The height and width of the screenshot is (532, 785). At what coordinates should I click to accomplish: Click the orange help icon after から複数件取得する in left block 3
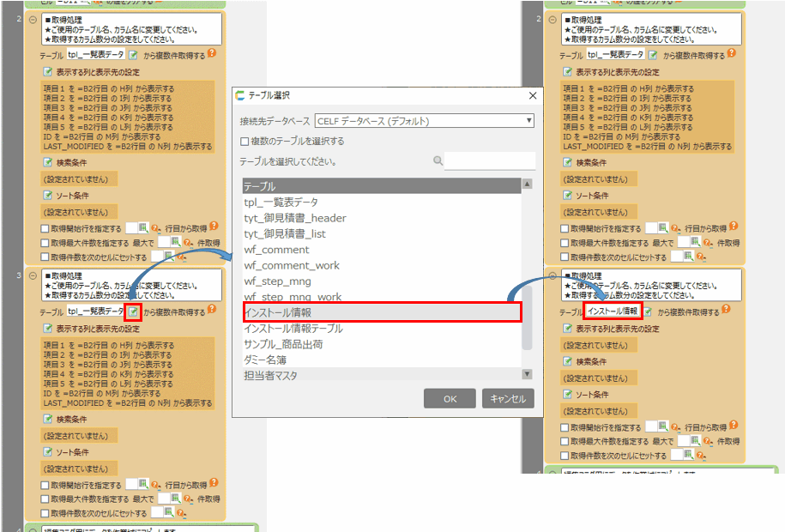[212, 310]
